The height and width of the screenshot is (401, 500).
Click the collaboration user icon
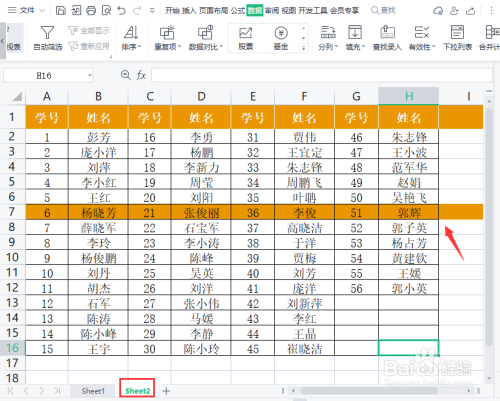[x=454, y=11]
